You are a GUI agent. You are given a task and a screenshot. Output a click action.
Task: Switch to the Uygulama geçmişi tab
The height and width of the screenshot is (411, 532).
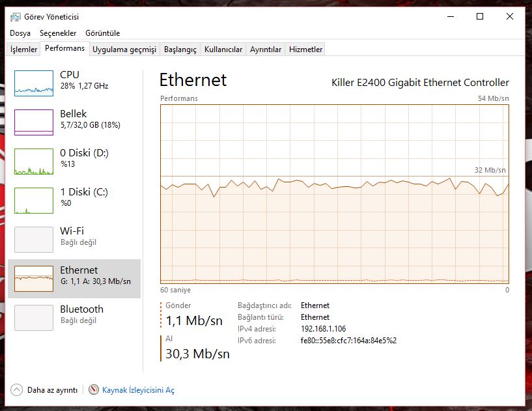pyautogui.click(x=124, y=50)
